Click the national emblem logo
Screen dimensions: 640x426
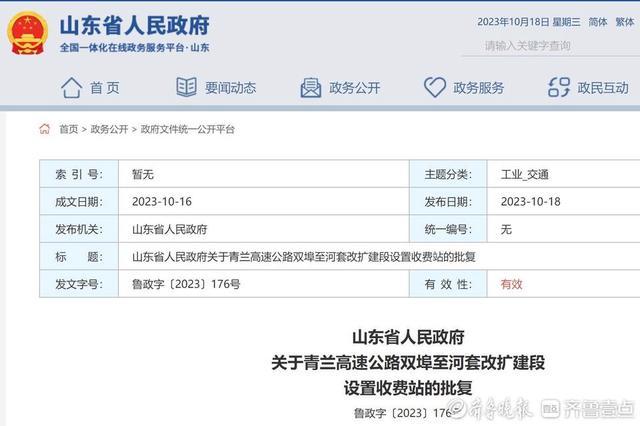tap(27, 33)
